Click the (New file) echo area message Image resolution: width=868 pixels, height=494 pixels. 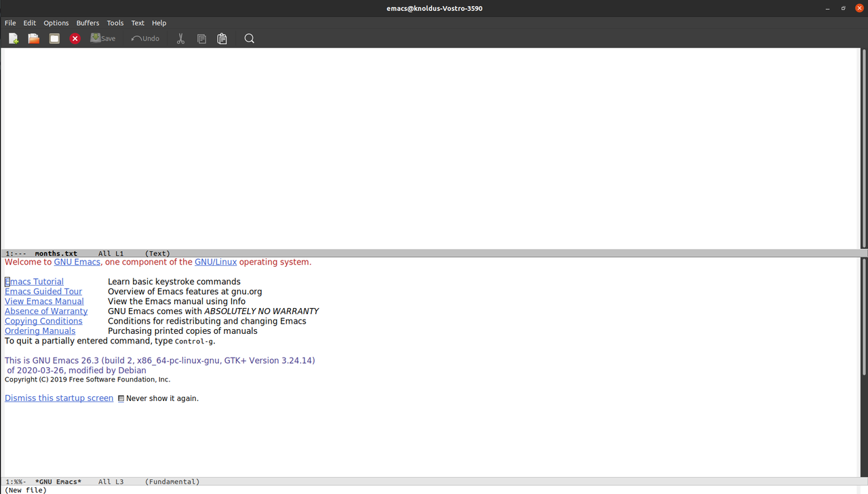coord(26,490)
